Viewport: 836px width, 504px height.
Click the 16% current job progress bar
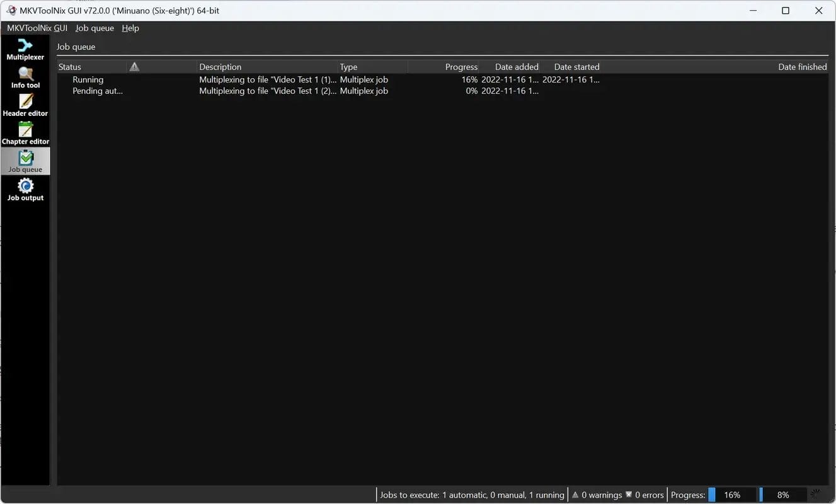[x=731, y=495]
